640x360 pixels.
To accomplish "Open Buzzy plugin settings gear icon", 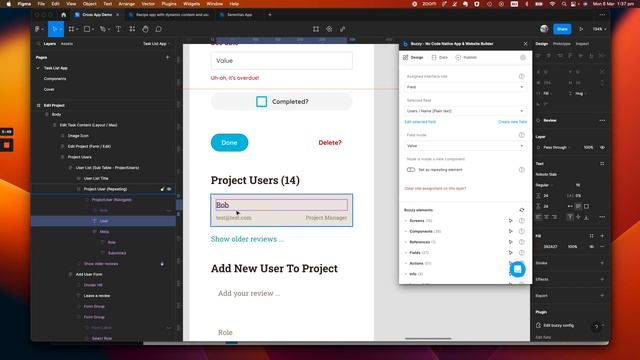I will 523,58.
